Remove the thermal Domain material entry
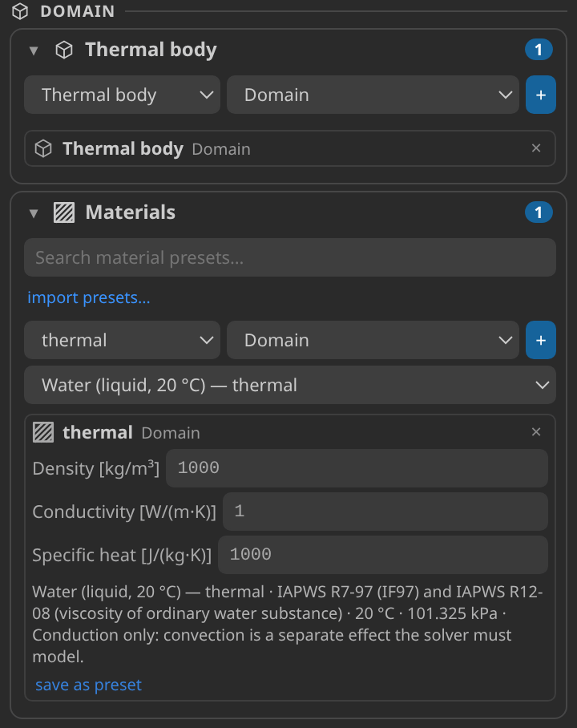 pyautogui.click(x=536, y=432)
